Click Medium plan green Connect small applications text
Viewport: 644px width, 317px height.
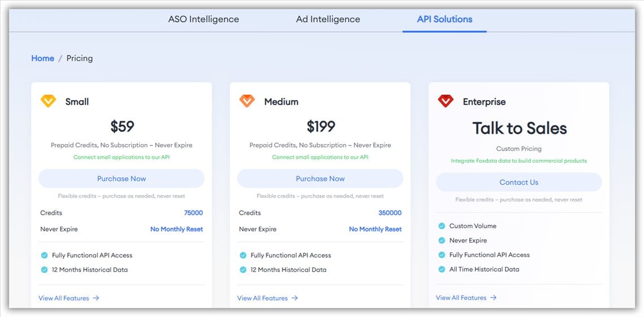[320, 157]
